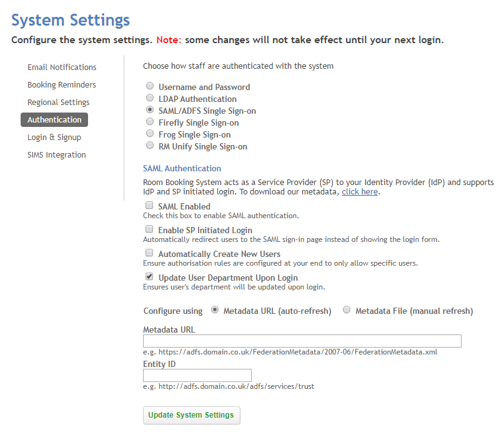Click the metadata 'click here' link
This screenshot has height=432, width=504.
click(360, 192)
